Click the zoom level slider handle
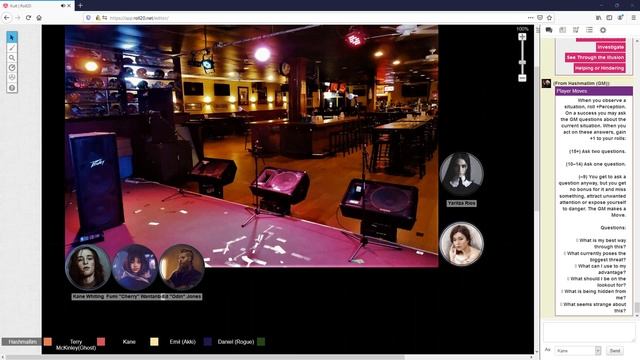 tap(522, 62)
